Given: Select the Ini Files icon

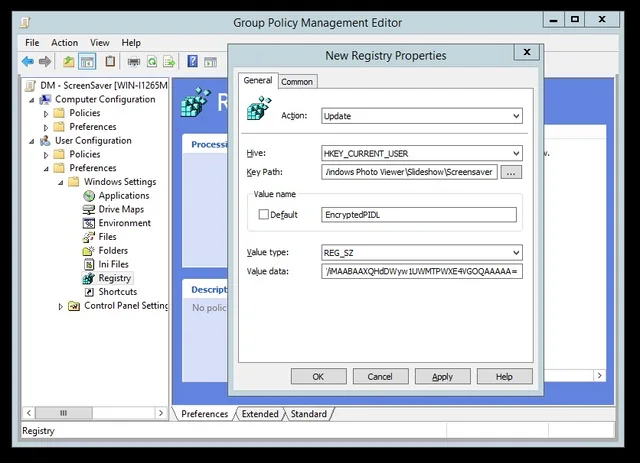Looking at the screenshot, I should (89, 264).
